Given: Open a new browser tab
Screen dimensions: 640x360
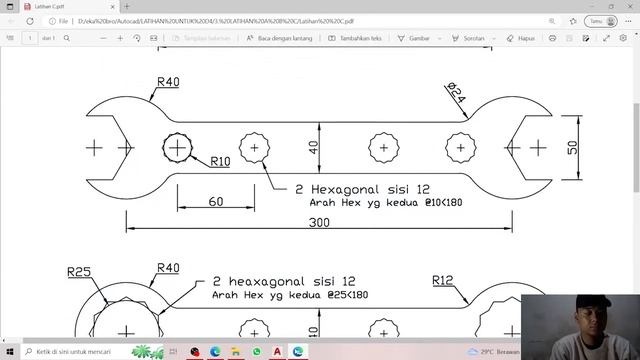Looking at the screenshot, I should click(127, 7).
